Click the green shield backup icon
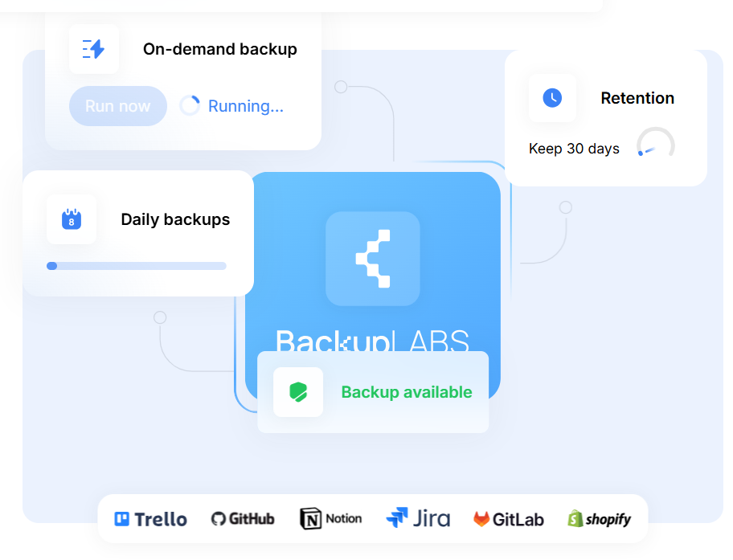This screenshot has width=733, height=560. [298, 392]
